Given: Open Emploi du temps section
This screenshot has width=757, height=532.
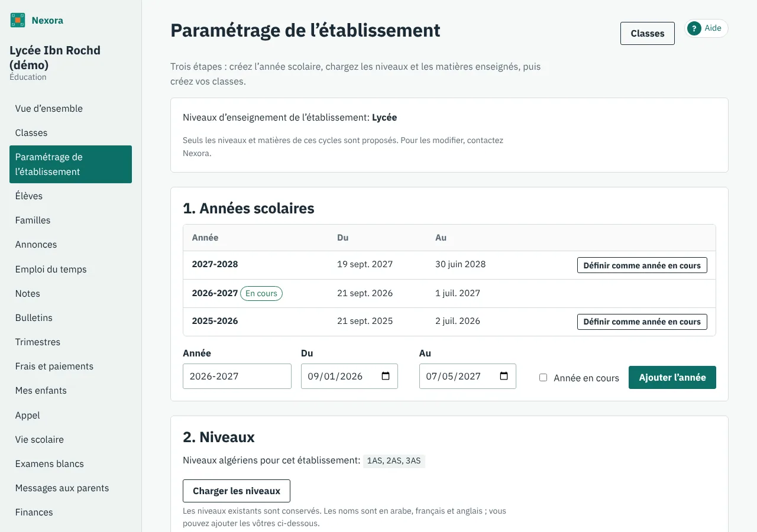Looking at the screenshot, I should (x=70, y=269).
